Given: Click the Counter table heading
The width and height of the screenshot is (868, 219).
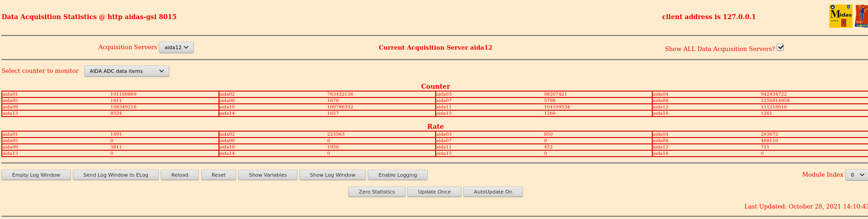Looking at the screenshot, I should point(436,87).
